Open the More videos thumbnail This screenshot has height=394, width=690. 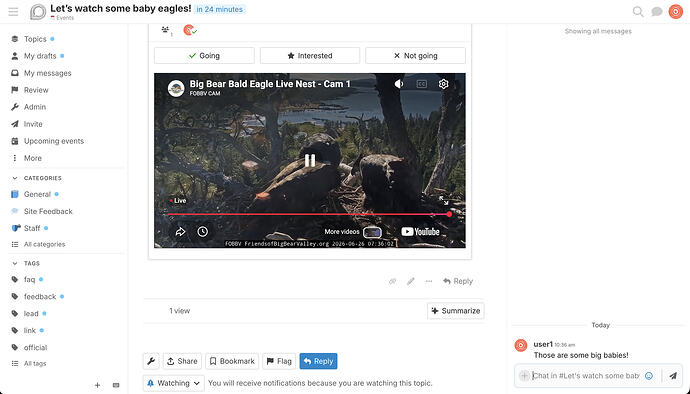(x=372, y=232)
